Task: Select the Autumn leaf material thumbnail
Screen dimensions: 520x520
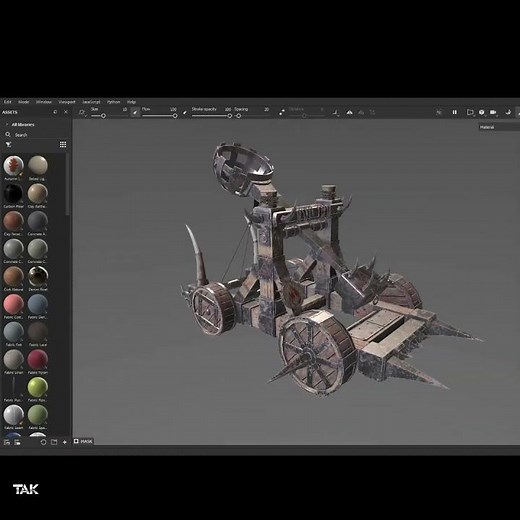Action: [14, 165]
